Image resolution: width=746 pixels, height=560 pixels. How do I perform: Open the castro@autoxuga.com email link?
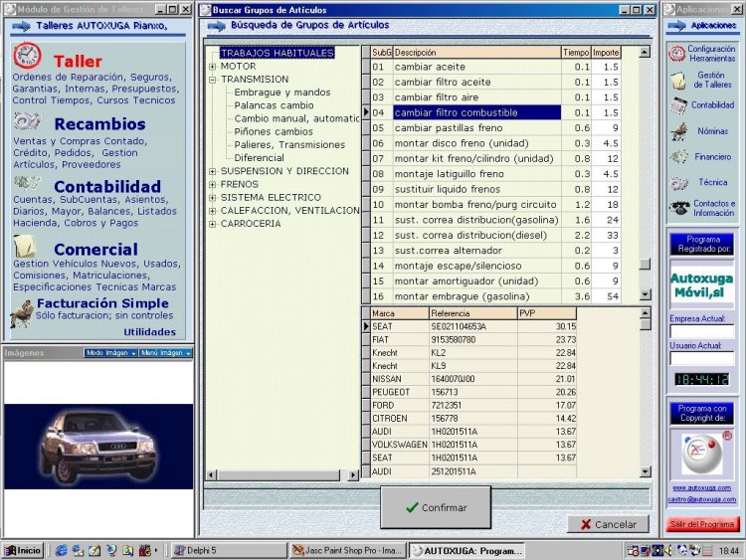click(702, 499)
